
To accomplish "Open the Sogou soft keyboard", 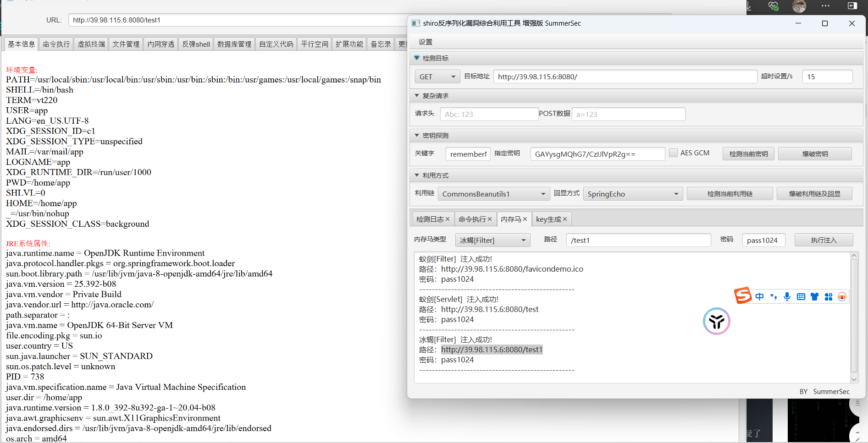I will [801, 297].
